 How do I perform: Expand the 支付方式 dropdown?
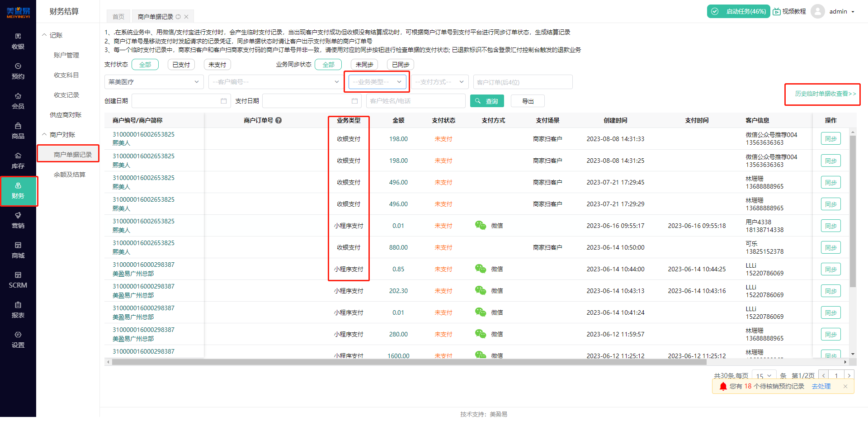[439, 82]
